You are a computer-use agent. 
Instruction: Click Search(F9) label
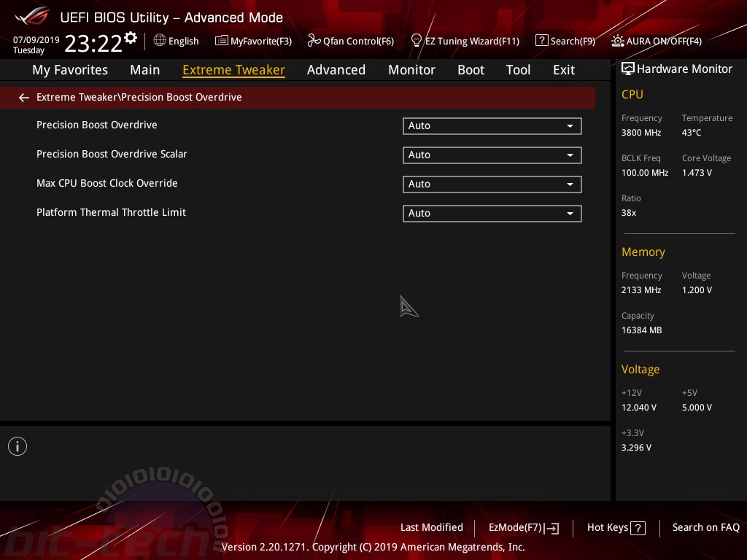point(573,42)
